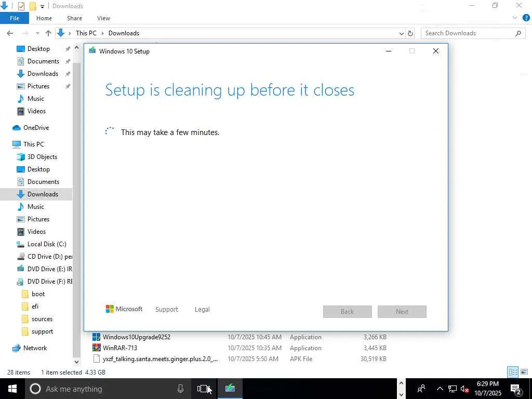Open the Quick Access Toolbar customize dropdown
The image size is (532, 399).
click(x=42, y=6)
